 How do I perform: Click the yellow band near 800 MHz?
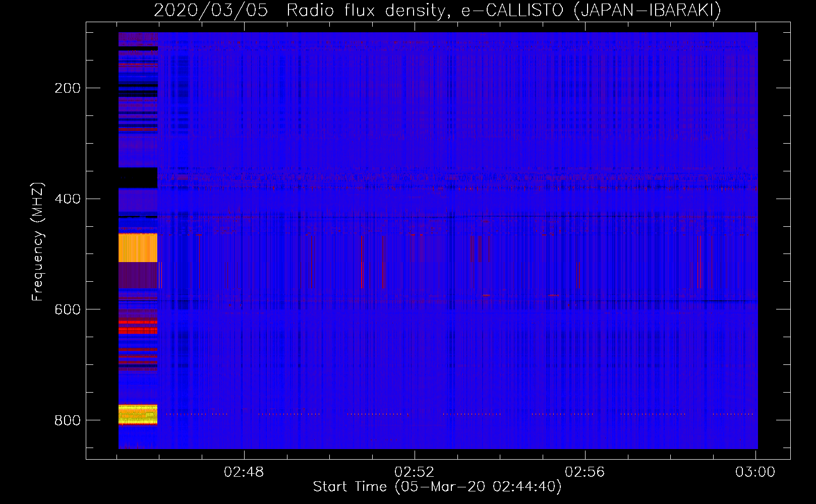[138, 414]
